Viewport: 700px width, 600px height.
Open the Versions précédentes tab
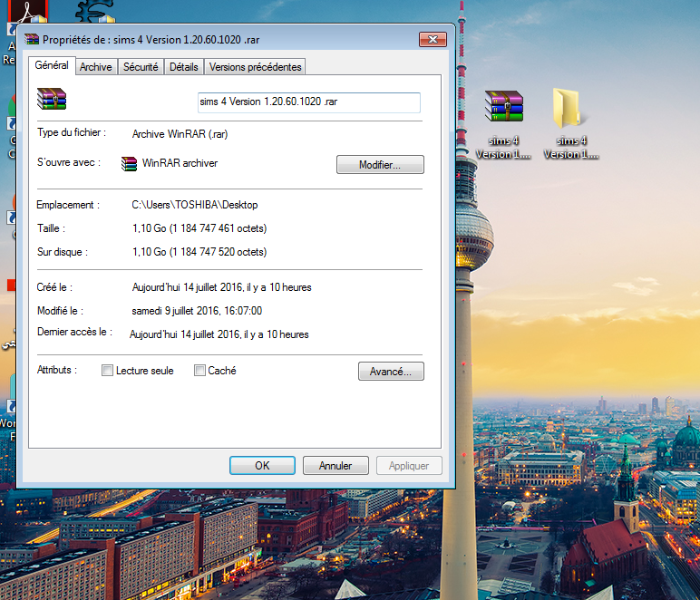[255, 67]
